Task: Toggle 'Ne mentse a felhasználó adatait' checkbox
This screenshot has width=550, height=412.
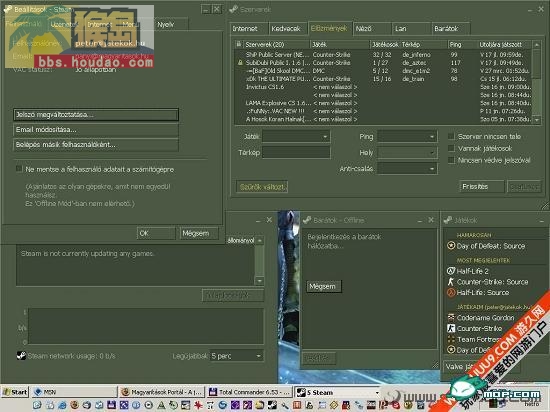Action: coord(19,169)
